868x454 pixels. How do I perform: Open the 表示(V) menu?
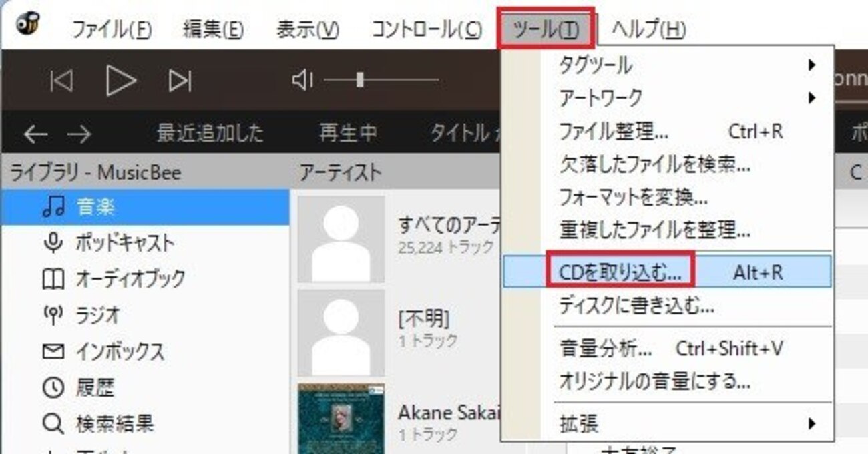[x=308, y=29]
